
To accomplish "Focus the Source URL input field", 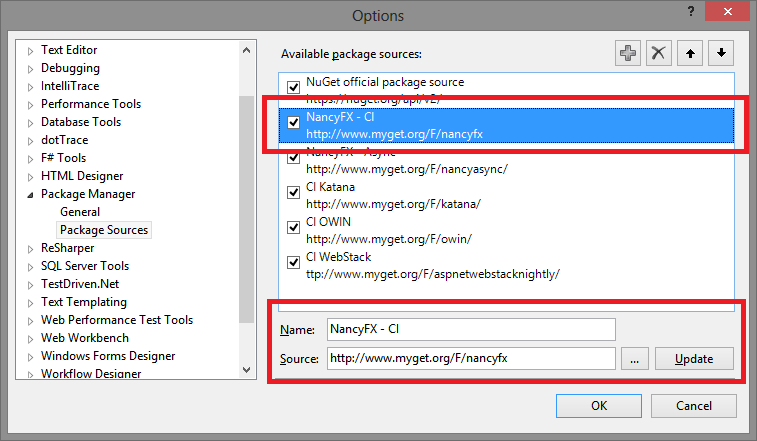I will coord(471,358).
